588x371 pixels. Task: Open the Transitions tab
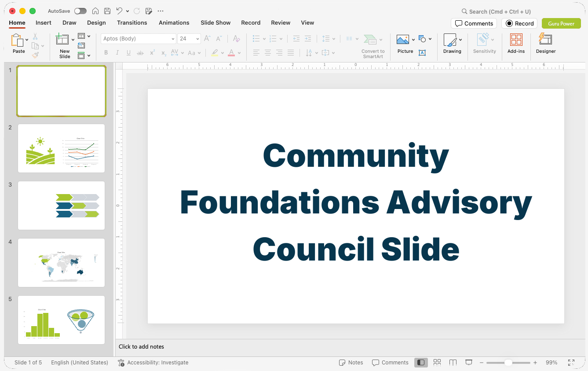point(132,22)
